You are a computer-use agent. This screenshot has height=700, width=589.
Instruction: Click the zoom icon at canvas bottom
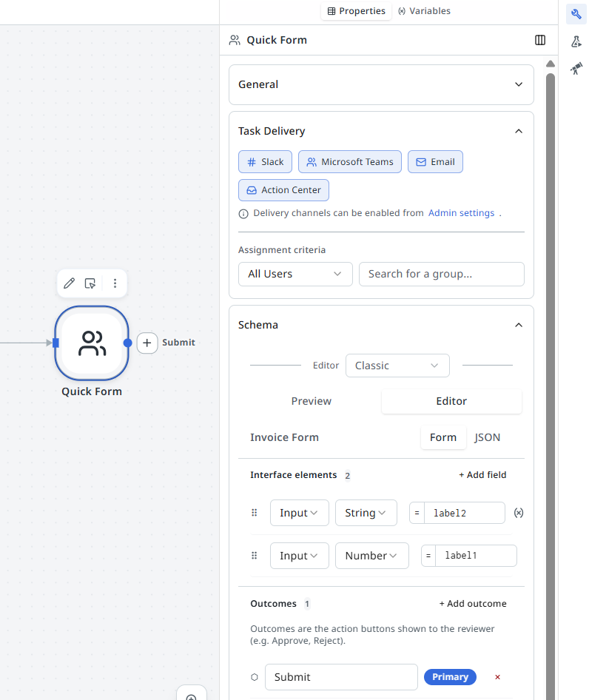(x=191, y=696)
